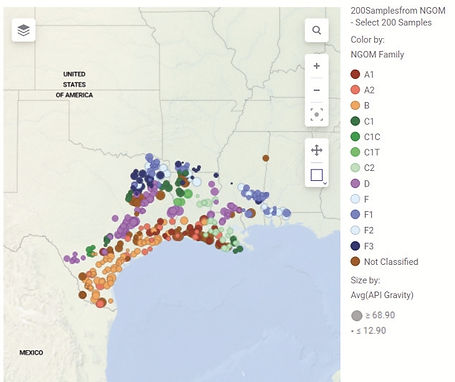The height and width of the screenshot is (382, 455).
Task: Click the isolated brown marker in Mississippi
Action: pyautogui.click(x=266, y=158)
